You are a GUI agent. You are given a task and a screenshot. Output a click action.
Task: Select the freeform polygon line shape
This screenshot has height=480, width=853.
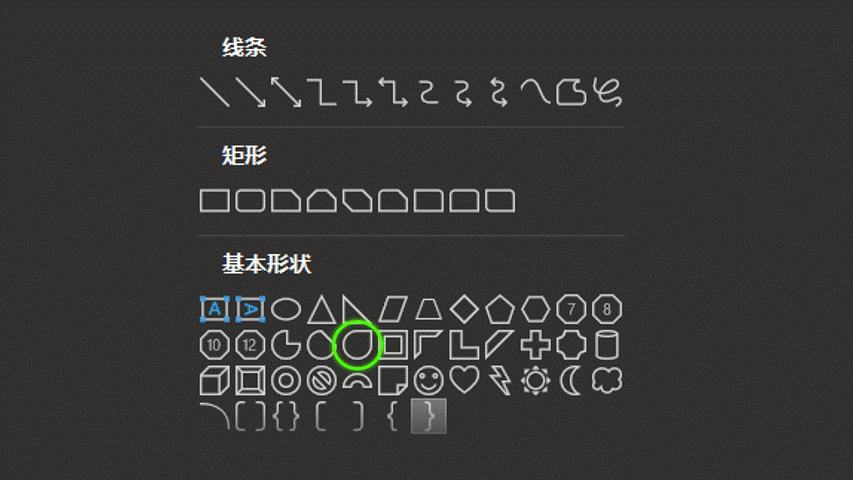point(571,92)
